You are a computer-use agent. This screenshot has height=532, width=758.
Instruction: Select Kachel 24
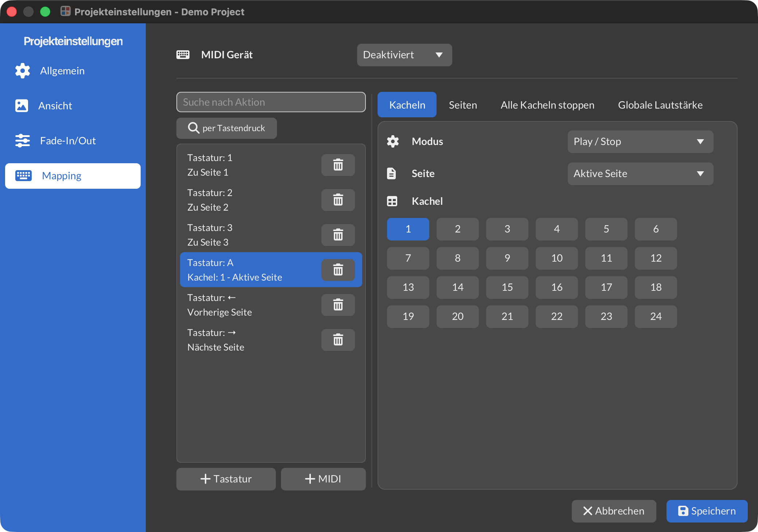pos(656,317)
